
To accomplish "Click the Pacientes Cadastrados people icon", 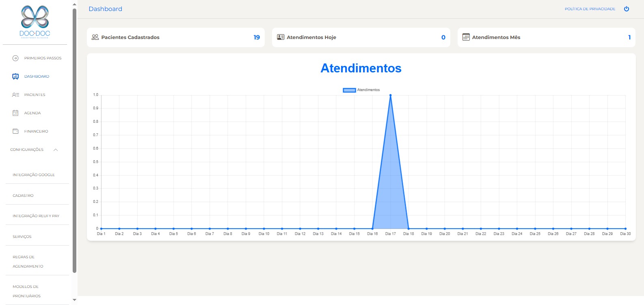I will pos(95,37).
